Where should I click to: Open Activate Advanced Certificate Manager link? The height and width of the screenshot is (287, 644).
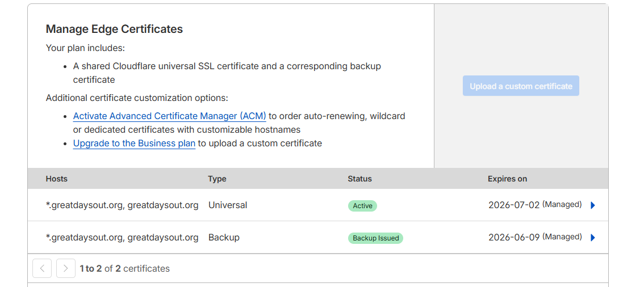[169, 116]
